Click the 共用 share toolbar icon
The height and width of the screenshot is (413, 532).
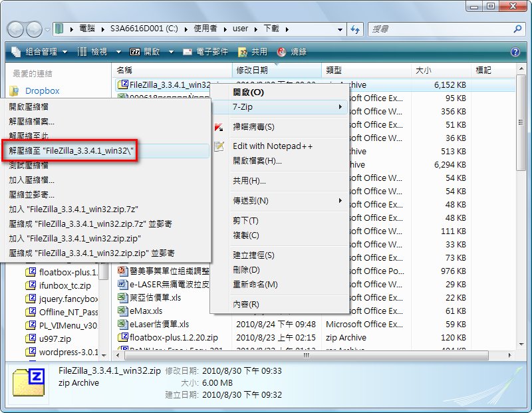point(243,52)
